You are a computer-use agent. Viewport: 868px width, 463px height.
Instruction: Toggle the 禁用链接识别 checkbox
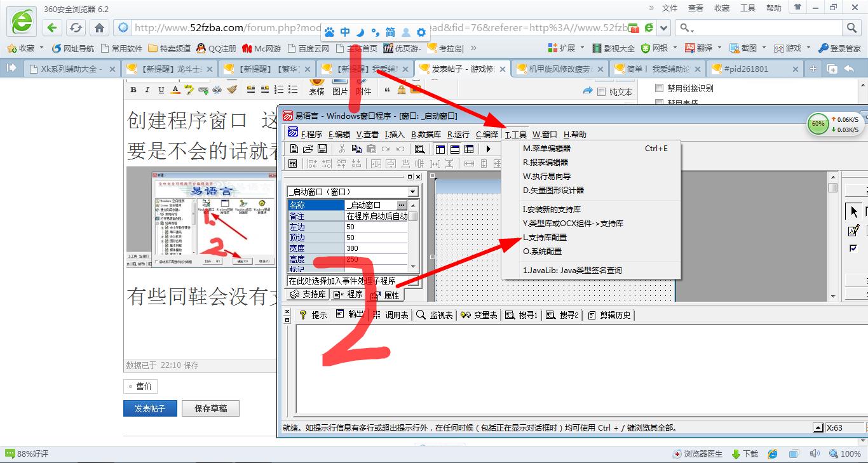659,88
